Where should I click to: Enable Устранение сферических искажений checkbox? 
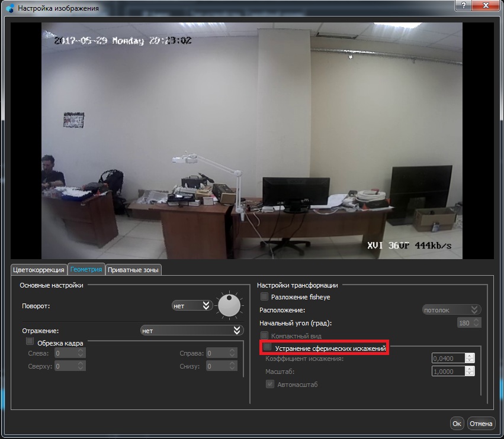coord(268,347)
